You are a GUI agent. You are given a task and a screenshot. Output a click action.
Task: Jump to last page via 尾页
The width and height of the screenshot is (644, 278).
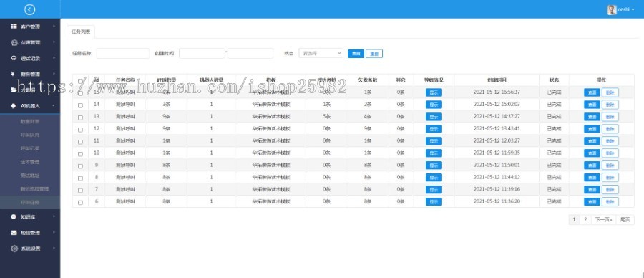coord(625,219)
